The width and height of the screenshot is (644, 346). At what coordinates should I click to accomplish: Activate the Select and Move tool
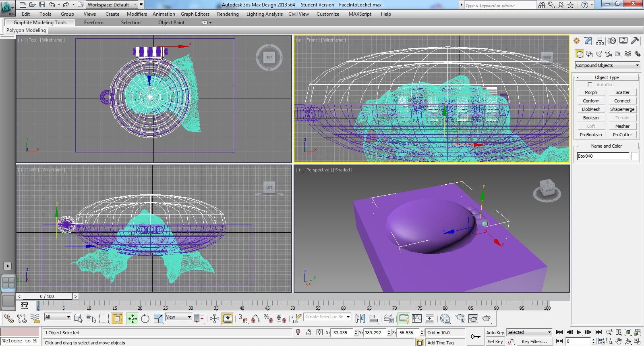pyautogui.click(x=133, y=319)
